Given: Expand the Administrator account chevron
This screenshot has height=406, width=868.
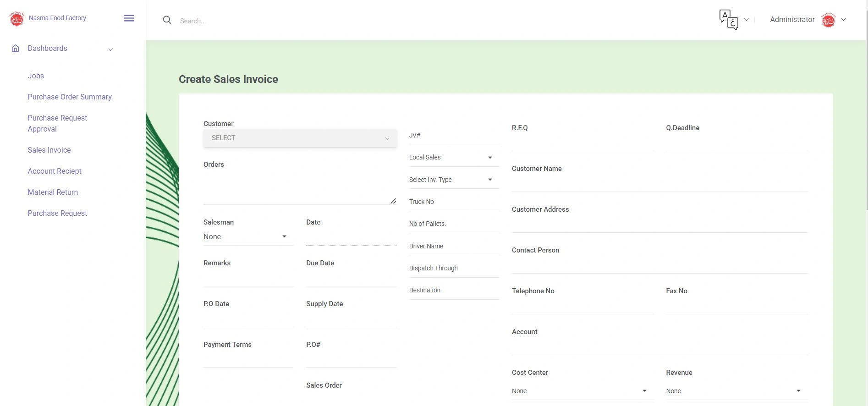Looking at the screenshot, I should click(x=844, y=20).
